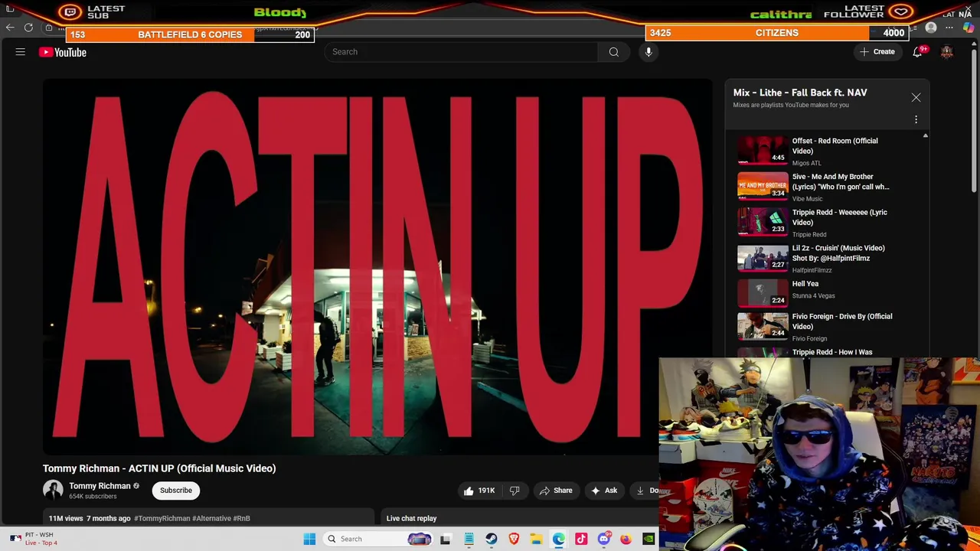The width and height of the screenshot is (980, 551).
Task: Open Trippie Redd - Weeeeee lyric video thumbnail
Action: pos(763,222)
